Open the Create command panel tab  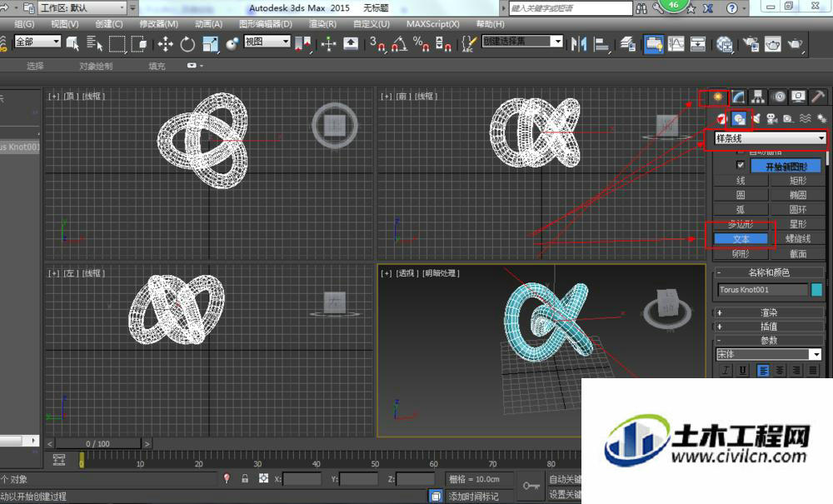[x=718, y=97]
